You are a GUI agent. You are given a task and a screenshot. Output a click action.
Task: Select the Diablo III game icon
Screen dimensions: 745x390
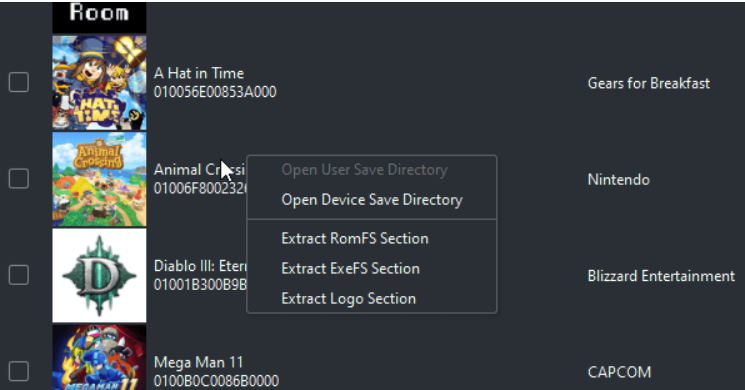pyautogui.click(x=99, y=276)
